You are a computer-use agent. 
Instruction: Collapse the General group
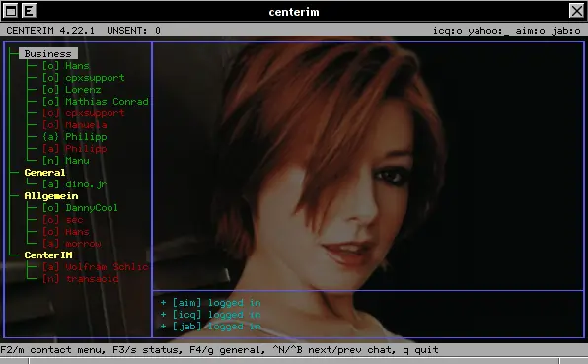(44, 173)
